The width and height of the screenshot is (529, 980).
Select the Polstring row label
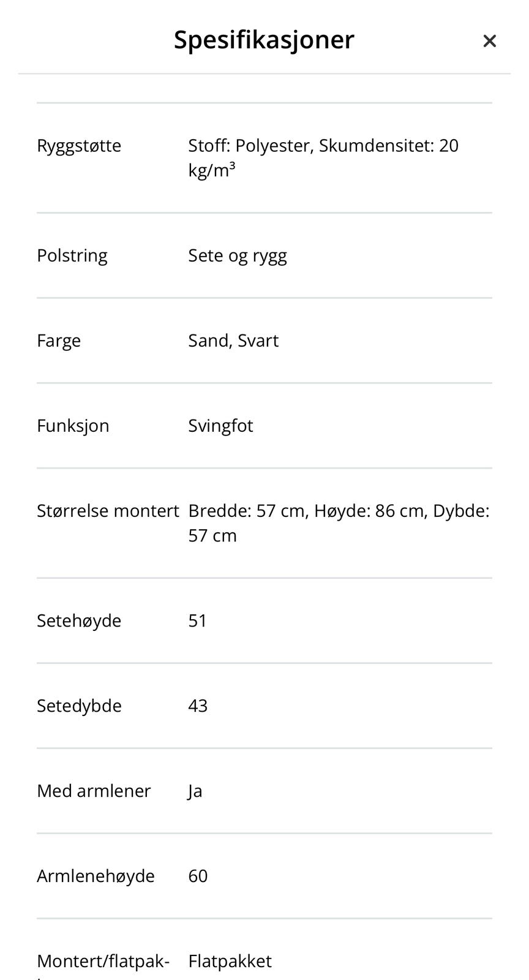coord(72,255)
